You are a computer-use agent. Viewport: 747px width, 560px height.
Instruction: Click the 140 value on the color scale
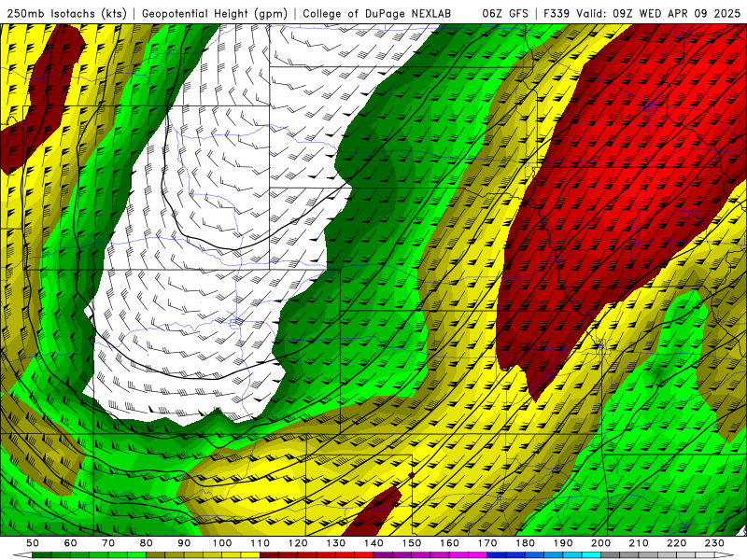coord(373,543)
